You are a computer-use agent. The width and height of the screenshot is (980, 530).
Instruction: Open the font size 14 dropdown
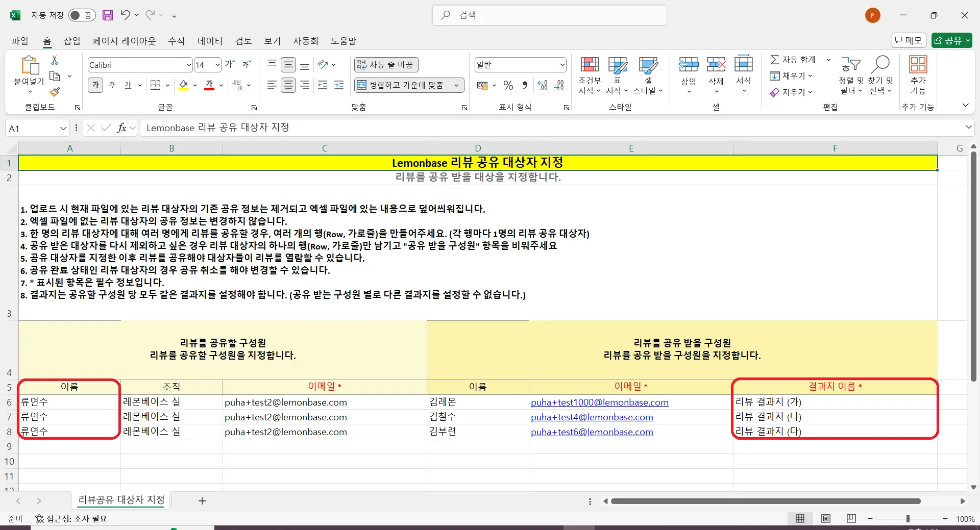click(217, 65)
